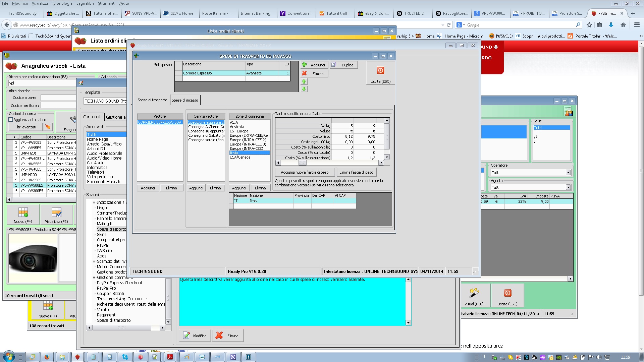This screenshot has width=644, height=362.
Task: Click the Google search box
Action: [520, 25]
